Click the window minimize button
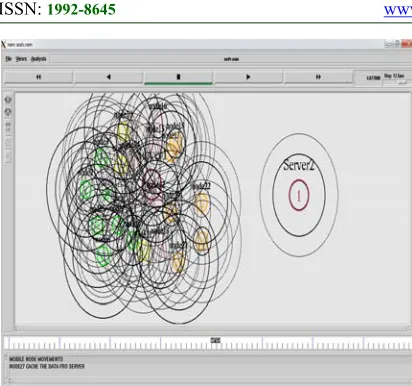 [389, 44]
